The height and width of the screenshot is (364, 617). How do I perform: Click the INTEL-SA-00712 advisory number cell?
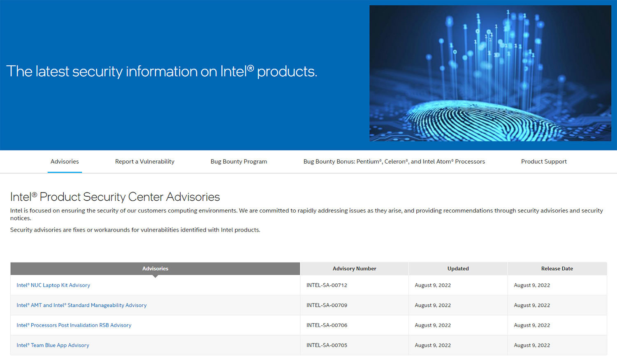(327, 285)
